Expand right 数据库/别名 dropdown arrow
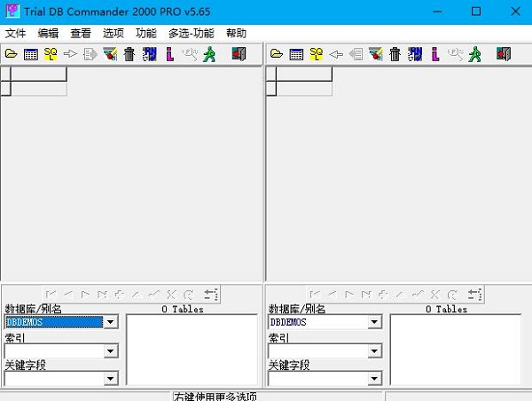This screenshot has width=532, height=401. point(374,322)
